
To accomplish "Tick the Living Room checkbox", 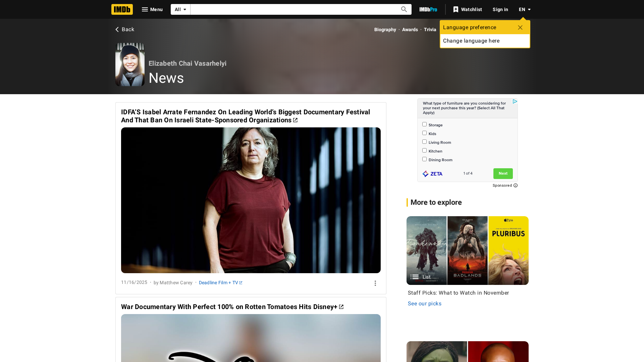I will coord(424,142).
